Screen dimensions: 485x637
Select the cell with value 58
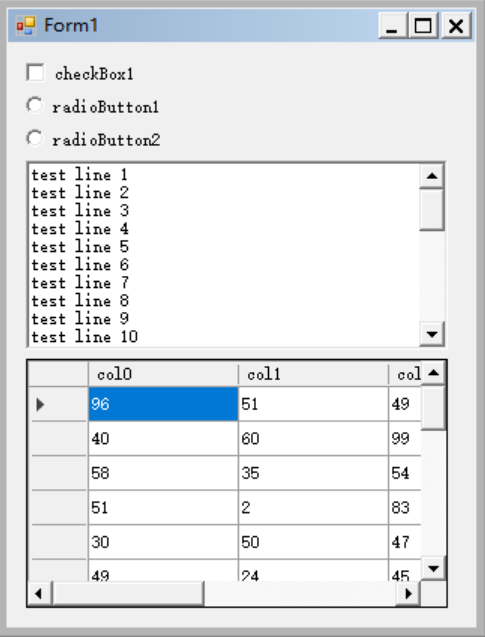point(163,473)
